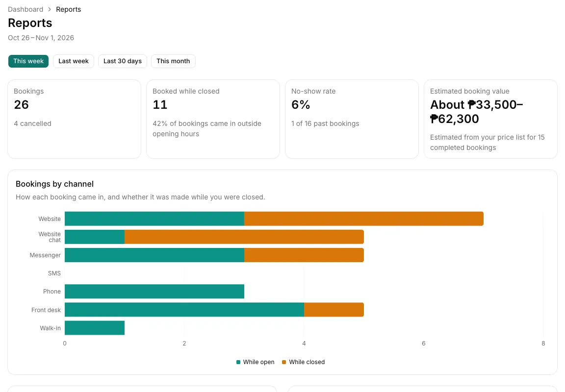Click the "4 cancelled" text

33,123
